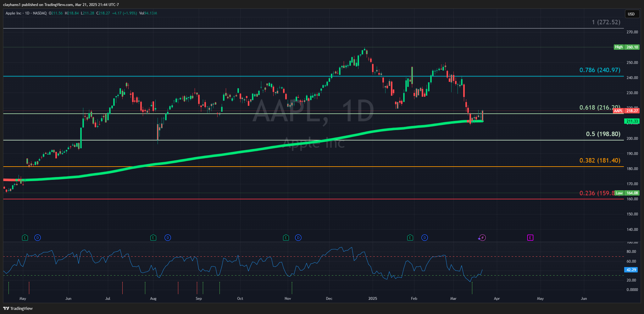Select the red 0.236 Fibonacci label
The height and width of the screenshot is (314, 644).
[597, 193]
